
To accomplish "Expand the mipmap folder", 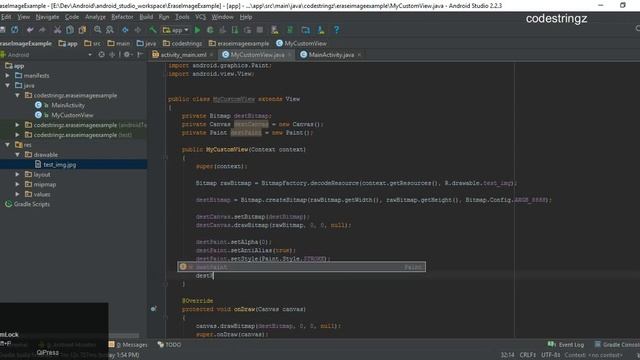I will 18,184.
